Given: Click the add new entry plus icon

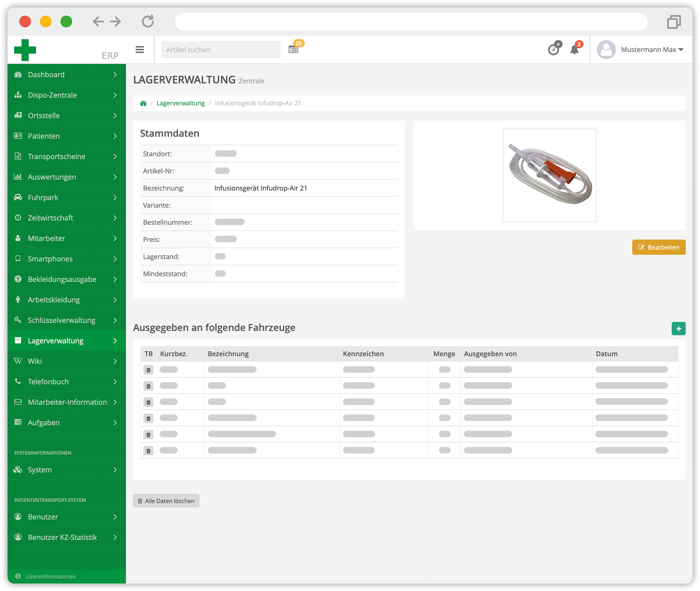Looking at the screenshot, I should click(x=678, y=328).
